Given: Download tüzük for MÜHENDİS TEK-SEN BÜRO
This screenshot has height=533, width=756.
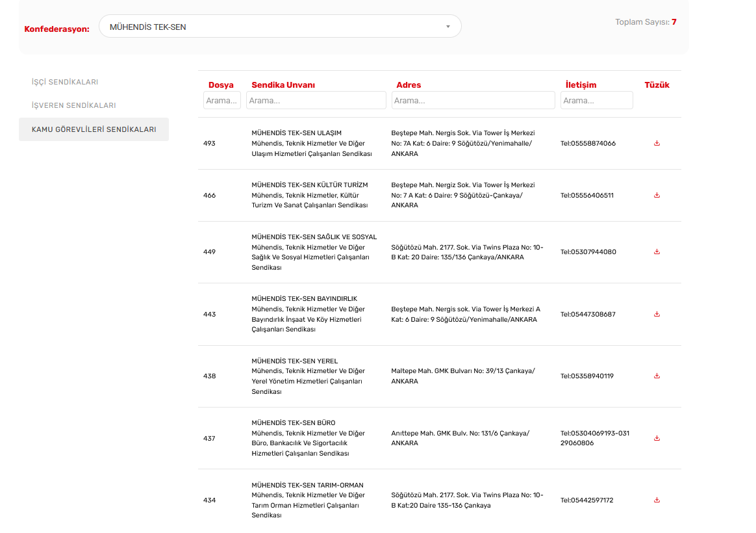Looking at the screenshot, I should point(657,438).
